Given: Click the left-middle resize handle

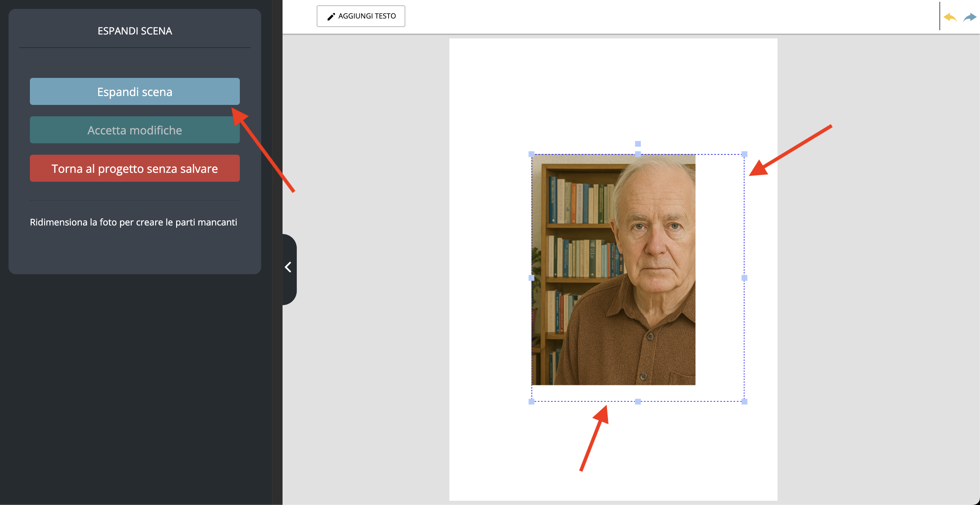Looking at the screenshot, I should 532,277.
